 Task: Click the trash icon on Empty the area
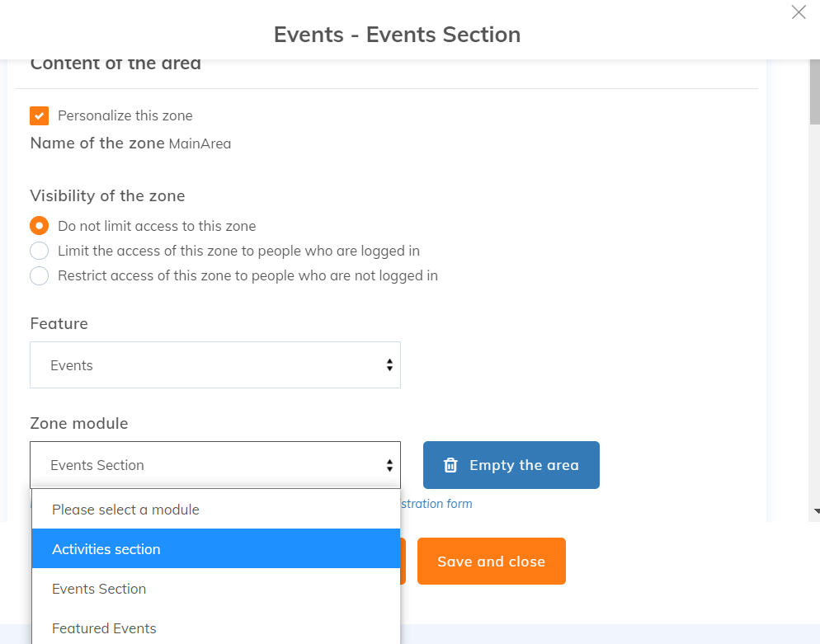click(x=450, y=465)
